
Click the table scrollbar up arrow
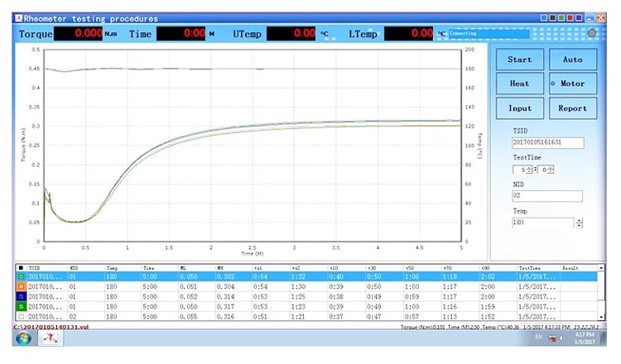[x=601, y=268]
